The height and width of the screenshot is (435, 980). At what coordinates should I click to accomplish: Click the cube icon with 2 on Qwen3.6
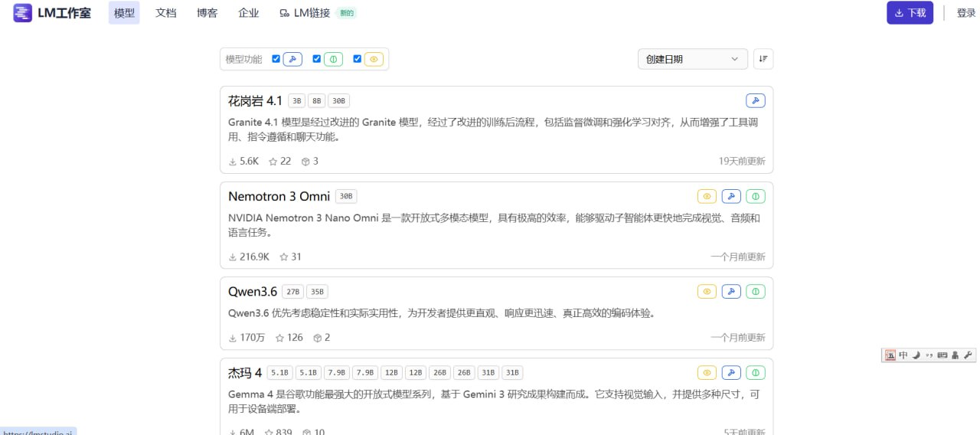pos(317,338)
